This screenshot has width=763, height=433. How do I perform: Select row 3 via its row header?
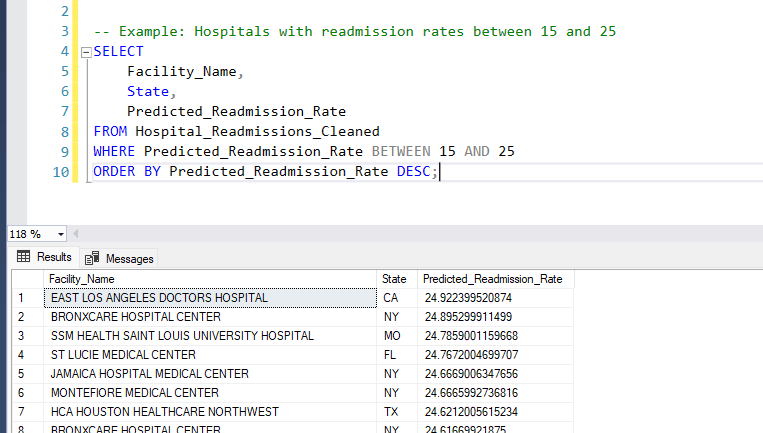(28, 336)
